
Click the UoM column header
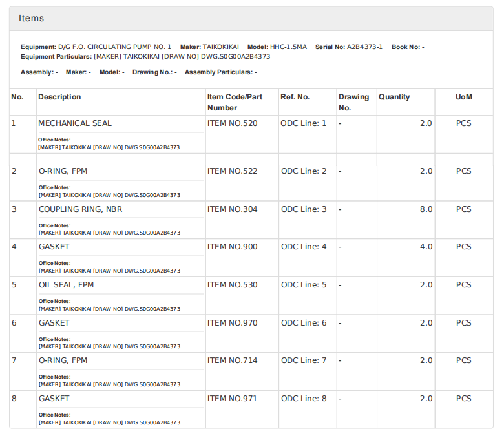point(463,97)
